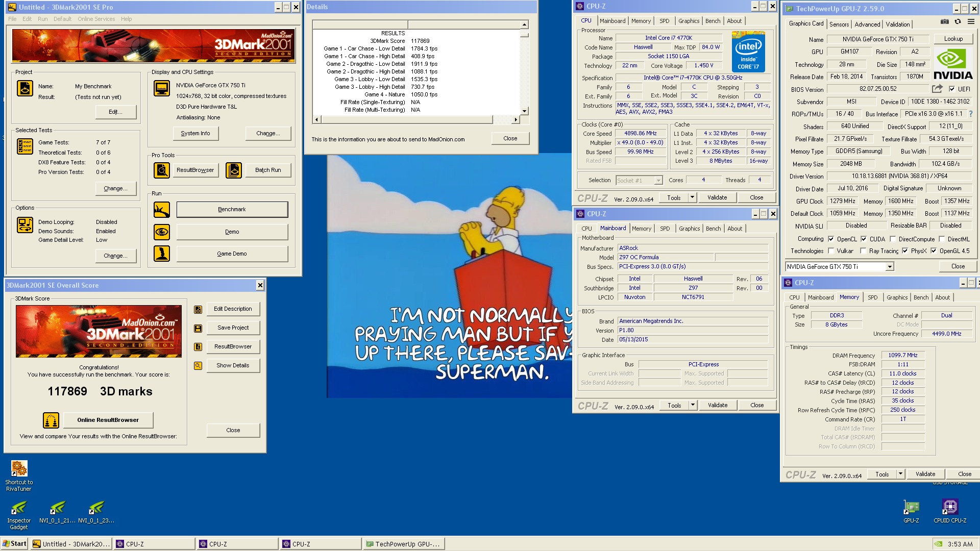
Task: Click the Online ResultBrowser icon
Action: 51,420
